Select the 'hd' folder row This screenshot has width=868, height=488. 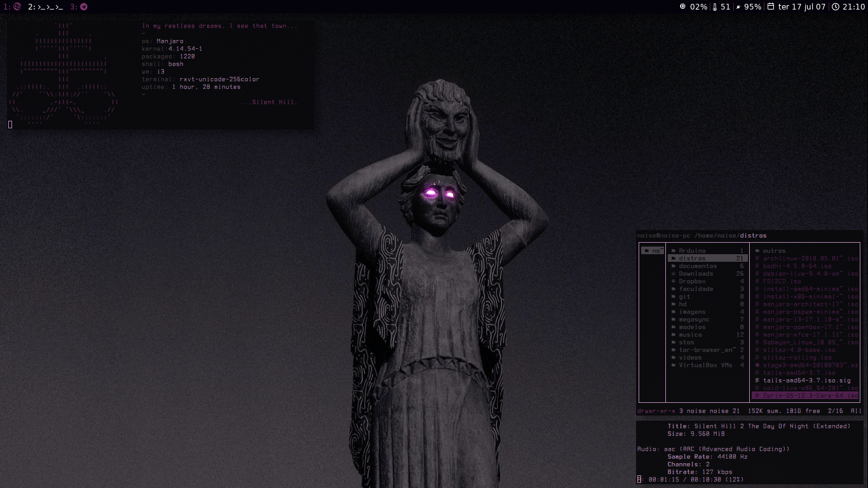pyautogui.click(x=707, y=304)
